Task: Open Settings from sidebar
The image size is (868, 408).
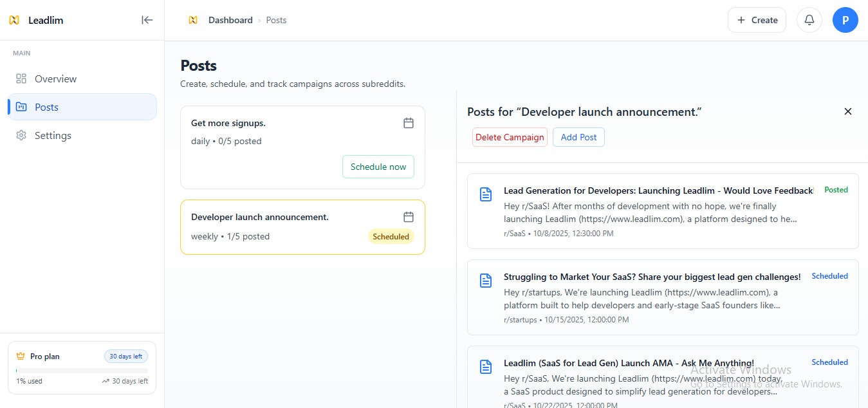Action: [82, 135]
